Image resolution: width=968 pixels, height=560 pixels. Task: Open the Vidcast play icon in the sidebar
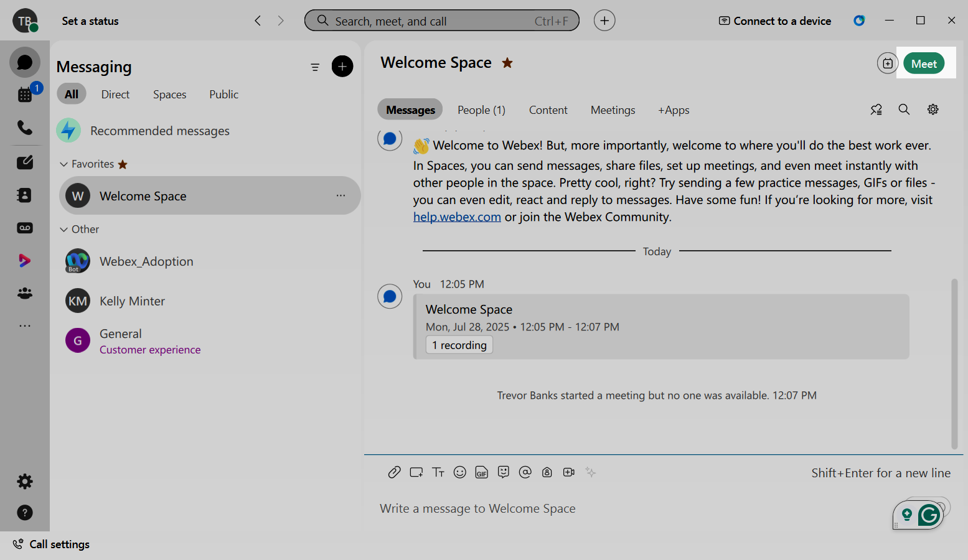[25, 260]
